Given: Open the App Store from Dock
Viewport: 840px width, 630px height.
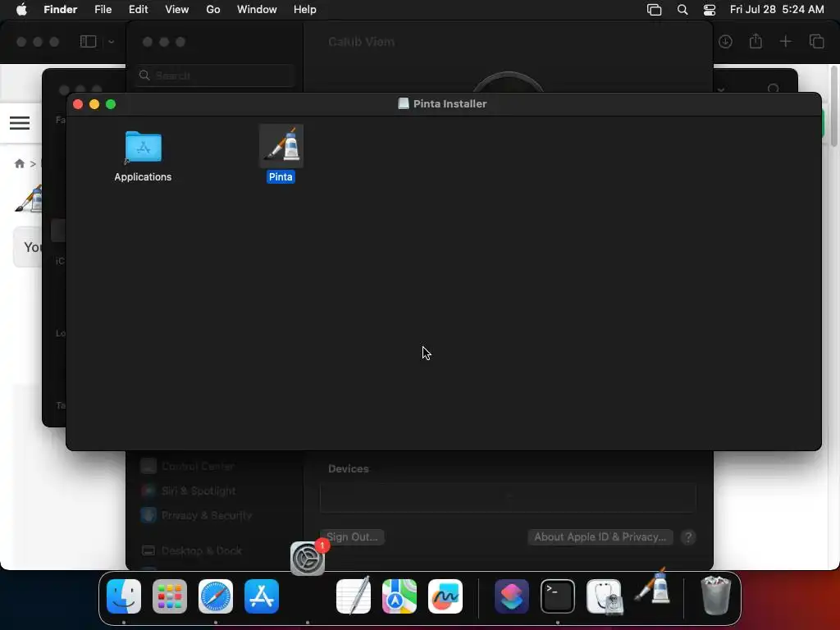Looking at the screenshot, I should (x=262, y=596).
